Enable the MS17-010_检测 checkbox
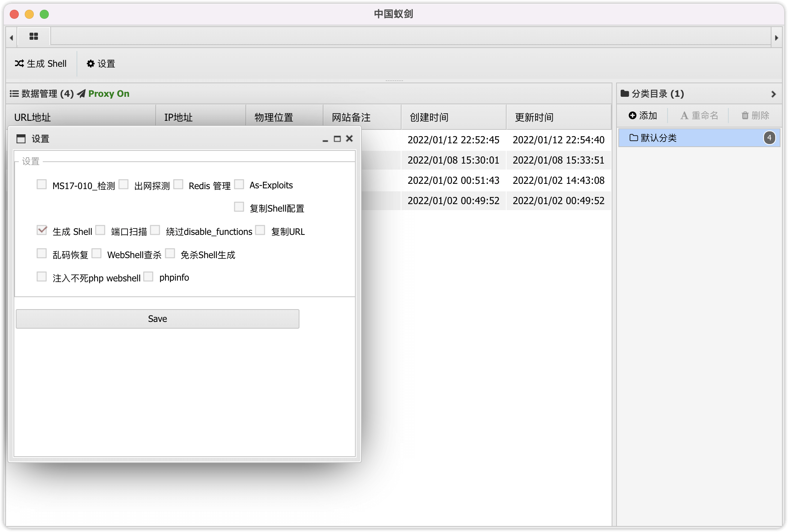The image size is (788, 532). [42, 184]
